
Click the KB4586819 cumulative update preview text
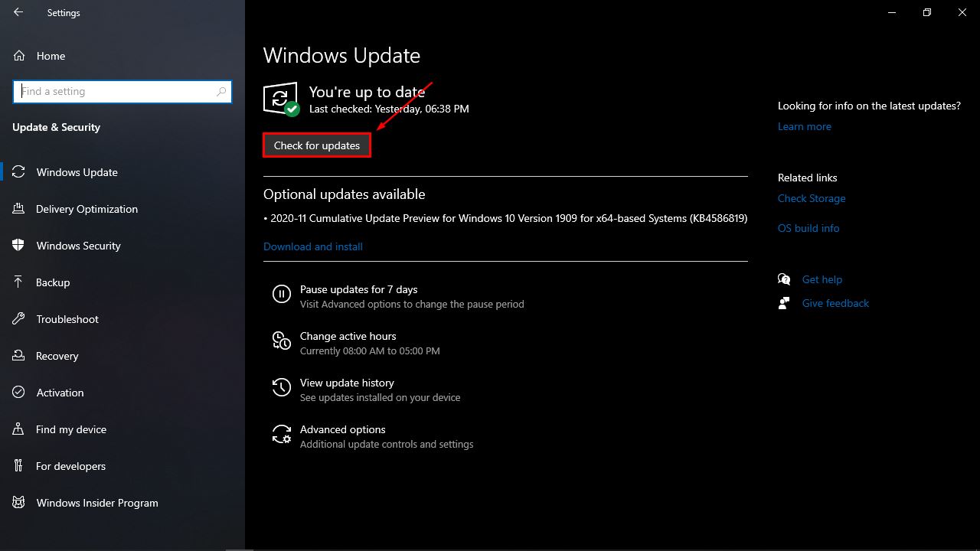tap(505, 218)
